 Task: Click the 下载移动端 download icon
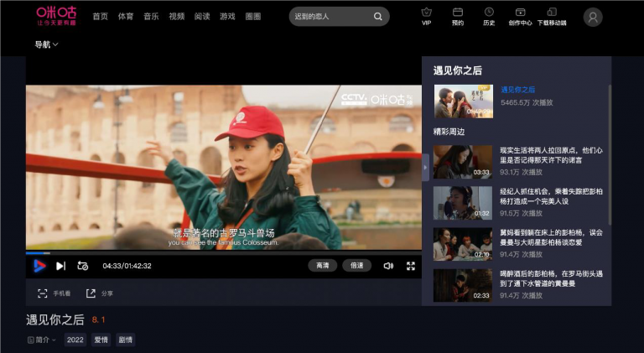coord(552,13)
